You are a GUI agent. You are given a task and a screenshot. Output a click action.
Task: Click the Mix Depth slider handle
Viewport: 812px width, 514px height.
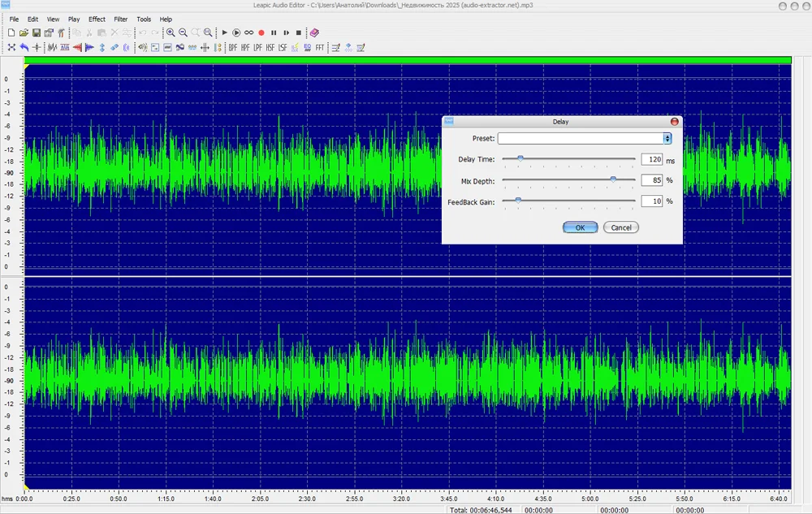point(613,179)
